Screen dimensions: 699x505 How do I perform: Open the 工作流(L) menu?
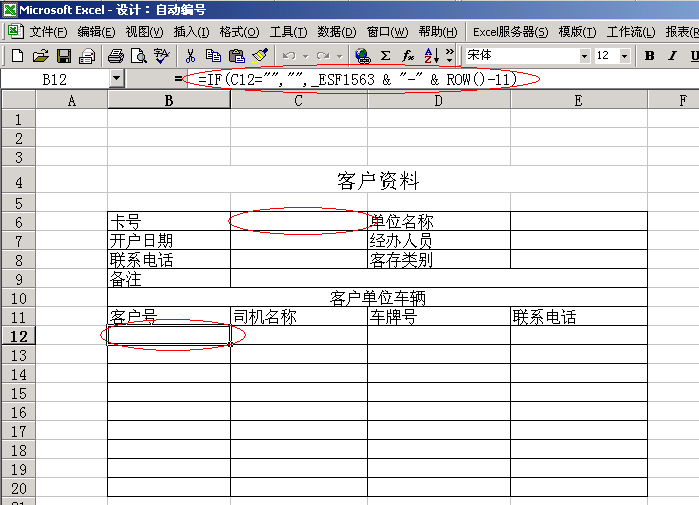(631, 32)
